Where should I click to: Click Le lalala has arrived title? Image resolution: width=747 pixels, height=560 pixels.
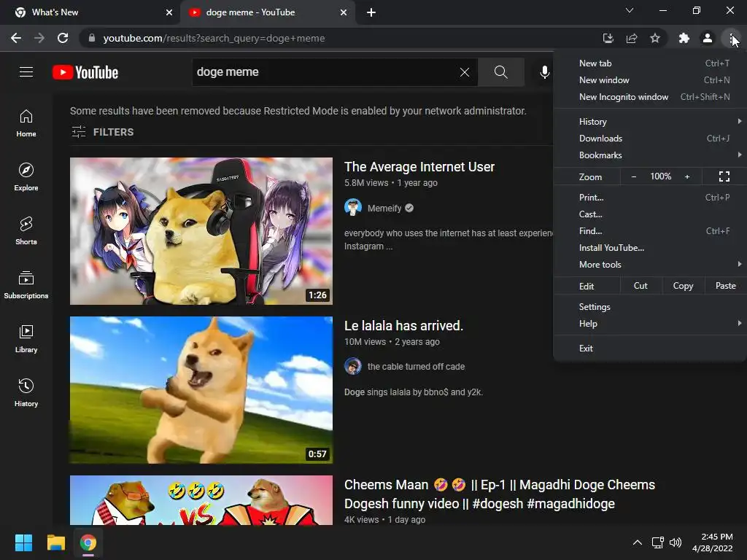coord(403,326)
